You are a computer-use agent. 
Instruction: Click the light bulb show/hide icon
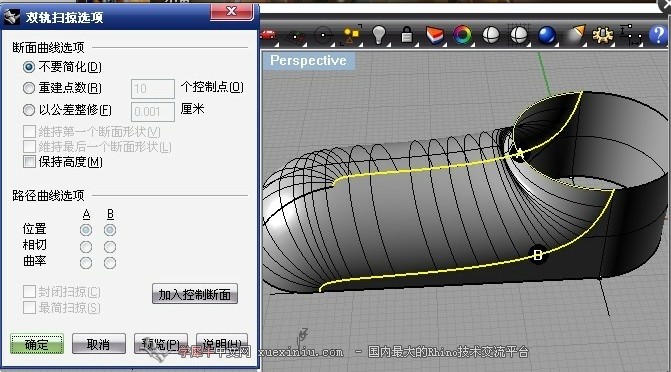[x=379, y=35]
